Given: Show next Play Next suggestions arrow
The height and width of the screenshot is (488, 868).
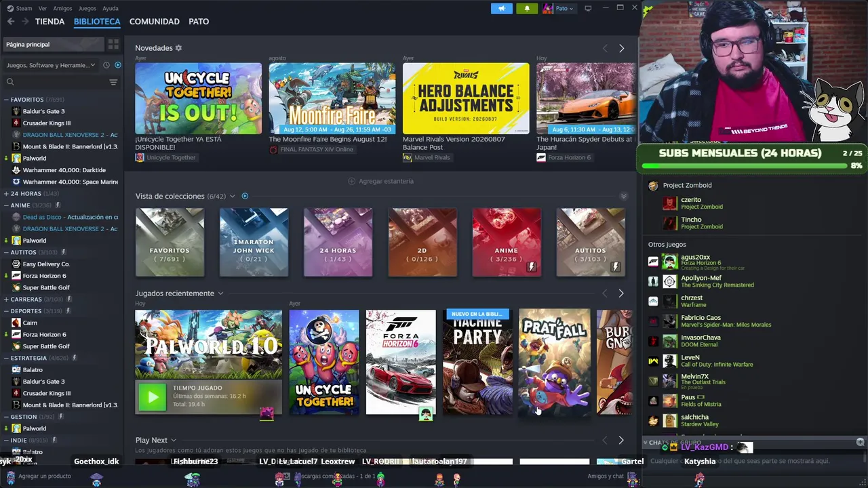Looking at the screenshot, I should (621, 440).
